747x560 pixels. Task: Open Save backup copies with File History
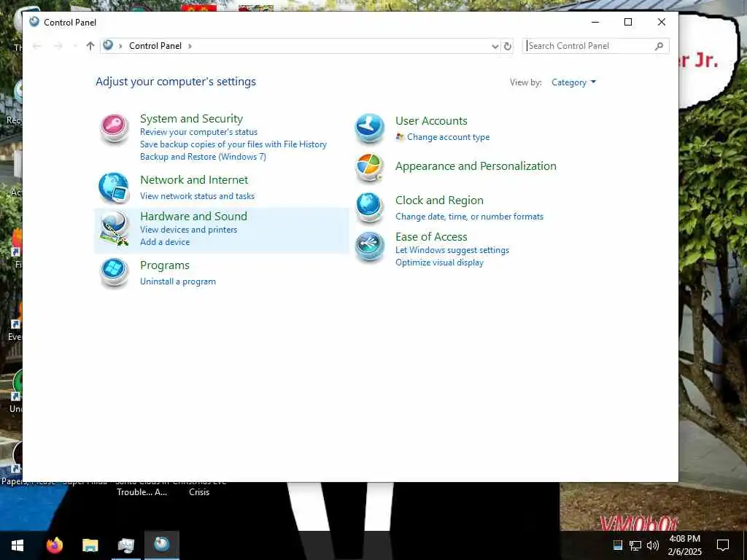233,144
